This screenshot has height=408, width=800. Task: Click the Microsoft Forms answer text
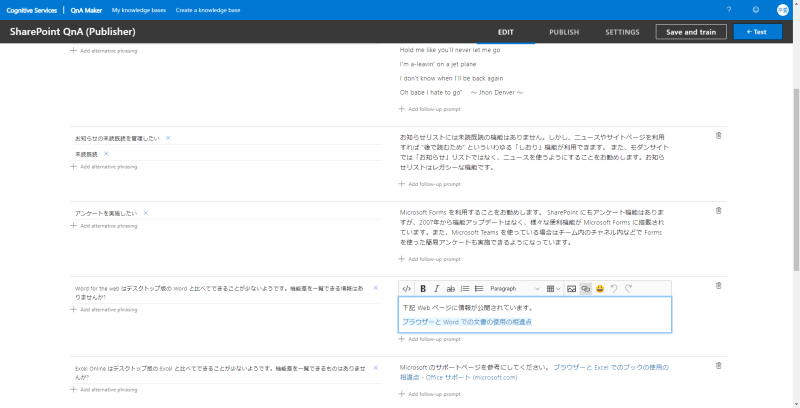coord(532,227)
